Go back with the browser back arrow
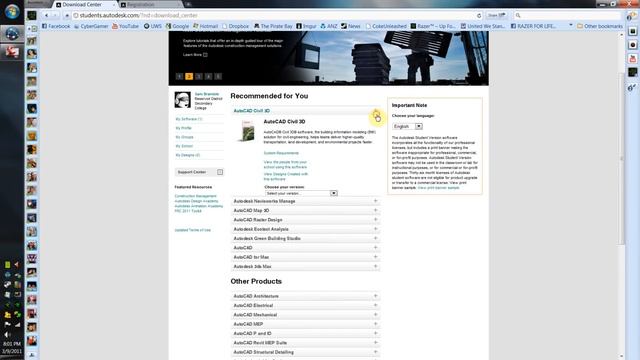 [x=47, y=15]
